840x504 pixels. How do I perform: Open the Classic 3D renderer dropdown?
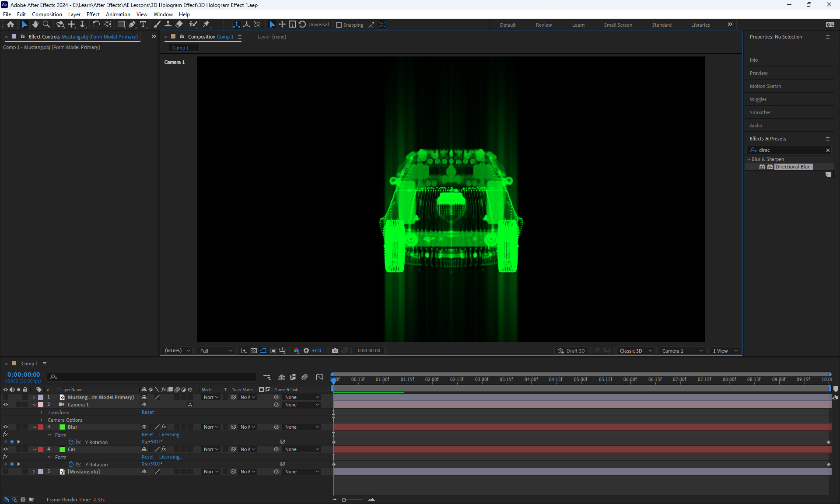click(636, 350)
